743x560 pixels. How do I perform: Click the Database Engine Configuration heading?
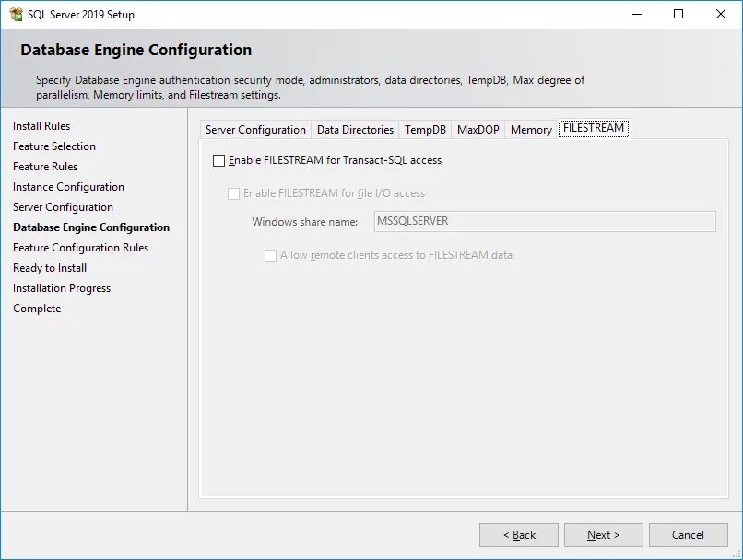point(136,50)
